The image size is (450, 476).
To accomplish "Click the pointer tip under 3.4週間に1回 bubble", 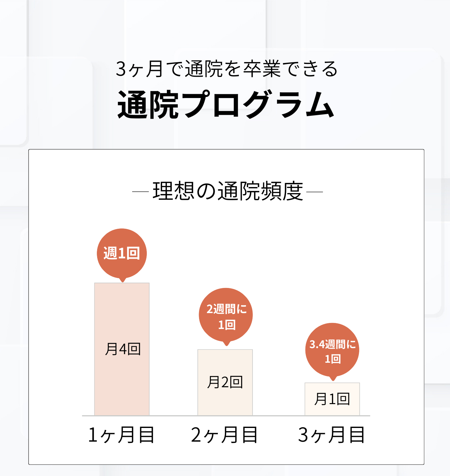I will point(333,379).
